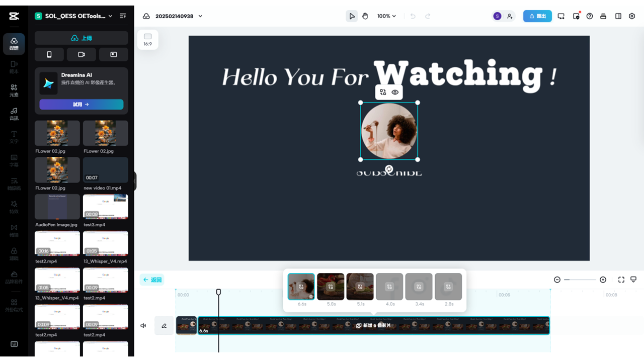The image size is (644, 362).
Task: Click the help question mark icon
Action: [590, 16]
